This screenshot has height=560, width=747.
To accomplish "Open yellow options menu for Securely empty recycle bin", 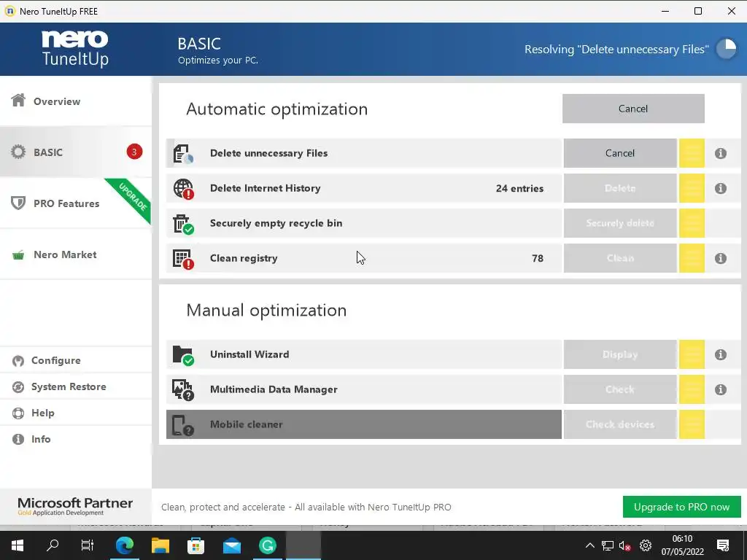I will [x=692, y=223].
